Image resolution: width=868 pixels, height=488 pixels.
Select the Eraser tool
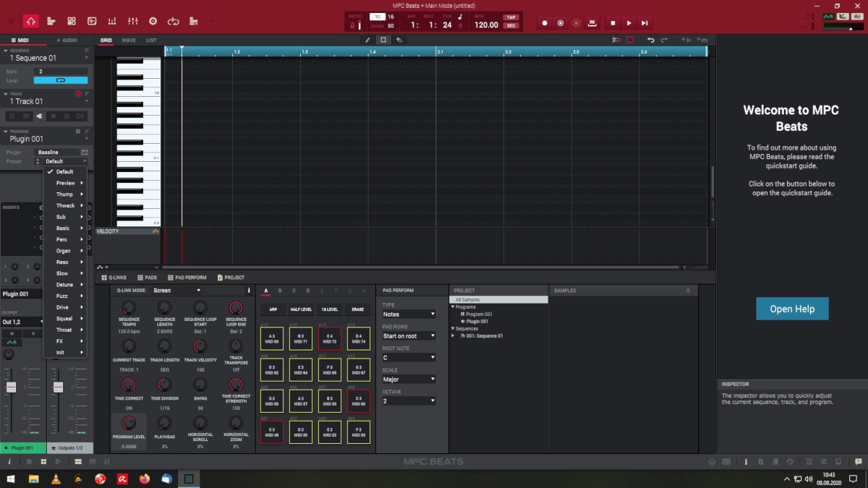point(399,40)
